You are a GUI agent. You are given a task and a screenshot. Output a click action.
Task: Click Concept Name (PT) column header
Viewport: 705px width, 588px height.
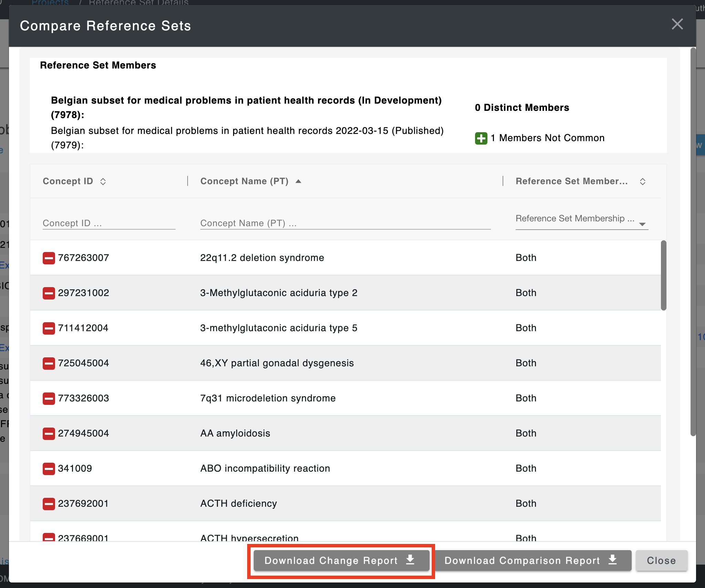pos(244,181)
